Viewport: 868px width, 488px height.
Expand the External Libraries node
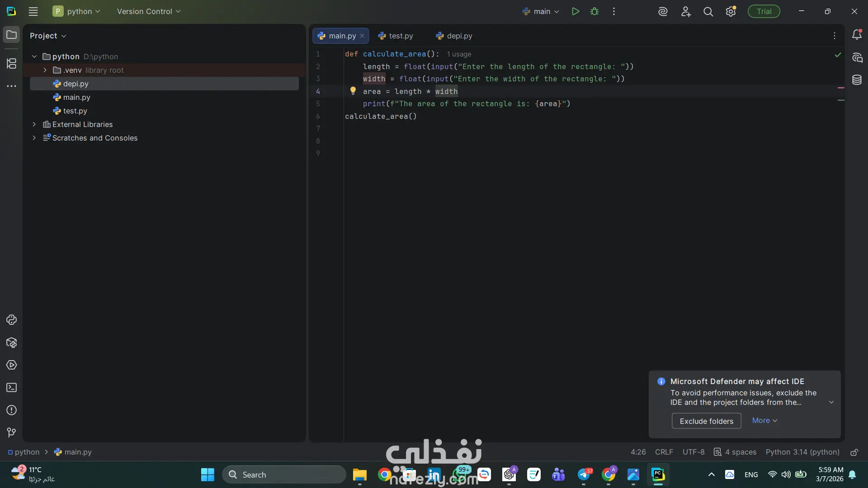[x=34, y=124]
